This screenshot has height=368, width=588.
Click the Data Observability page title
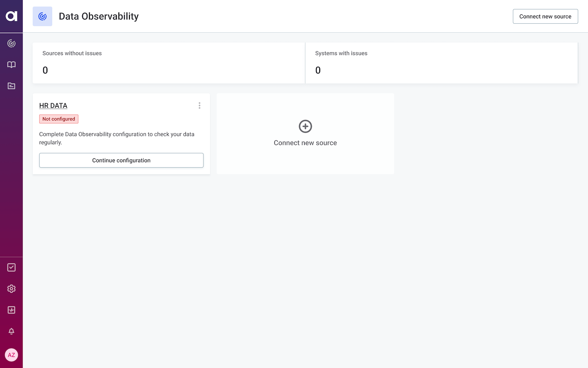pos(99,16)
